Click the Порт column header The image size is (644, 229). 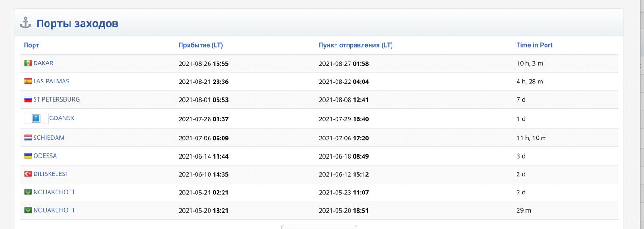(31, 45)
